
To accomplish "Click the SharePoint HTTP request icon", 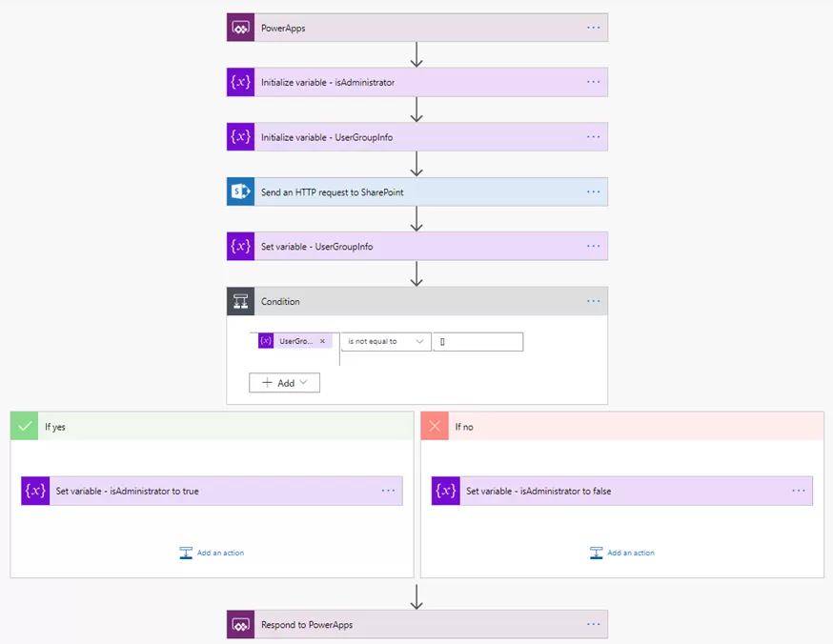I will pos(240,191).
